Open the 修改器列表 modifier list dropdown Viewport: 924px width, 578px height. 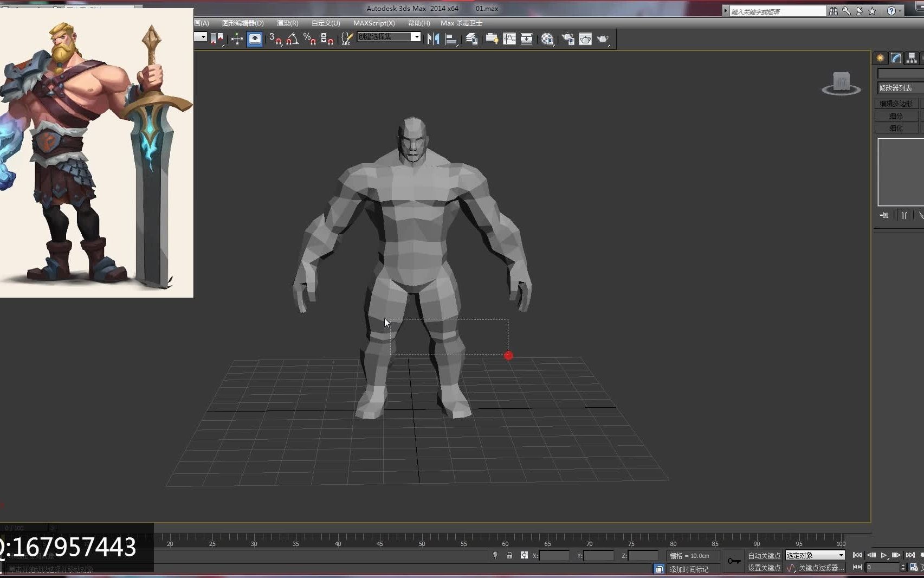[901, 88]
